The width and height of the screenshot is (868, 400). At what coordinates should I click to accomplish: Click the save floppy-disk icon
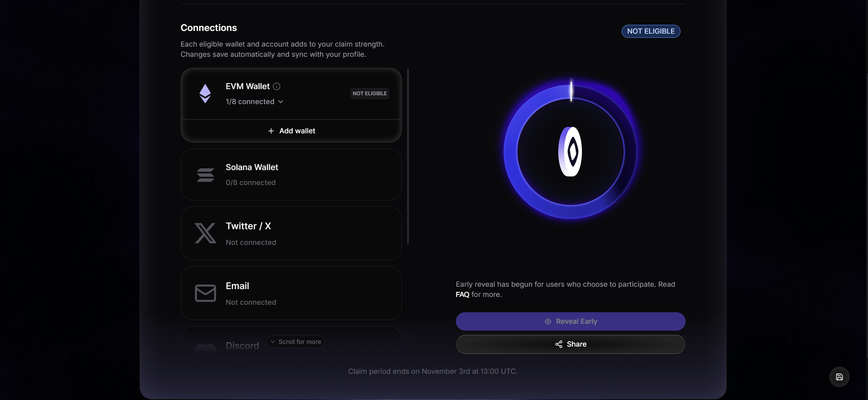pos(839,377)
